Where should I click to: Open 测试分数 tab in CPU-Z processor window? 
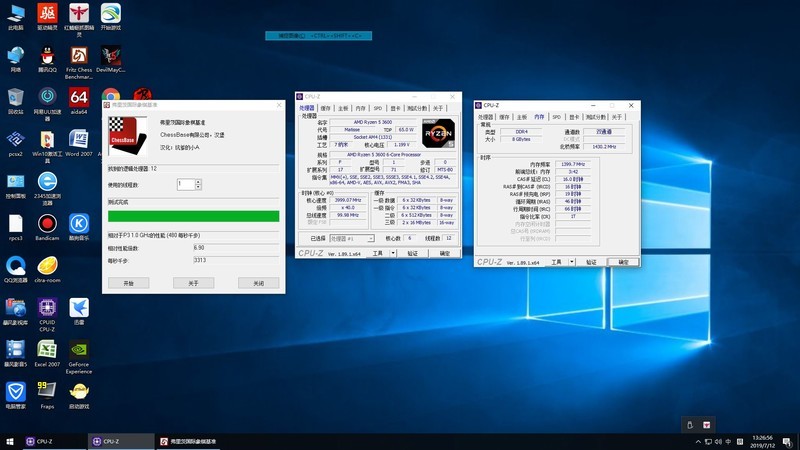[417, 108]
